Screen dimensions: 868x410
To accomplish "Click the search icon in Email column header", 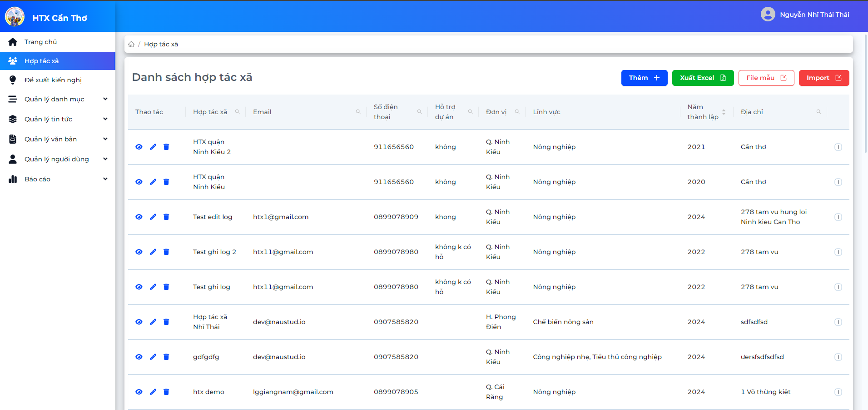I will (358, 112).
